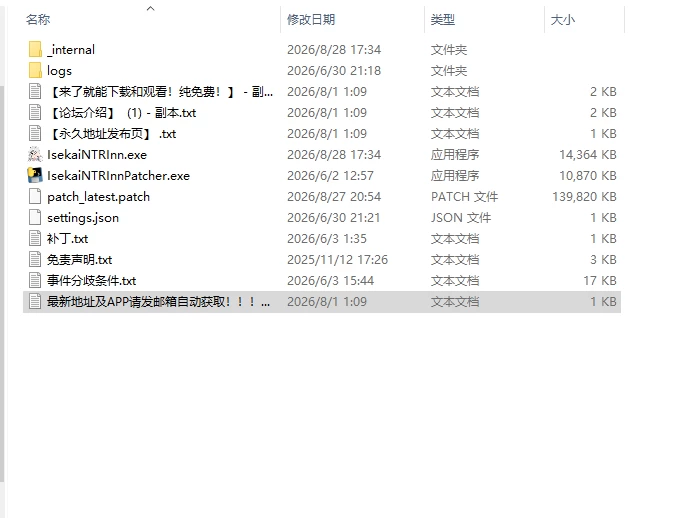Click the 补丁.txt document icon
This screenshot has width=694, height=518.
tap(35, 239)
